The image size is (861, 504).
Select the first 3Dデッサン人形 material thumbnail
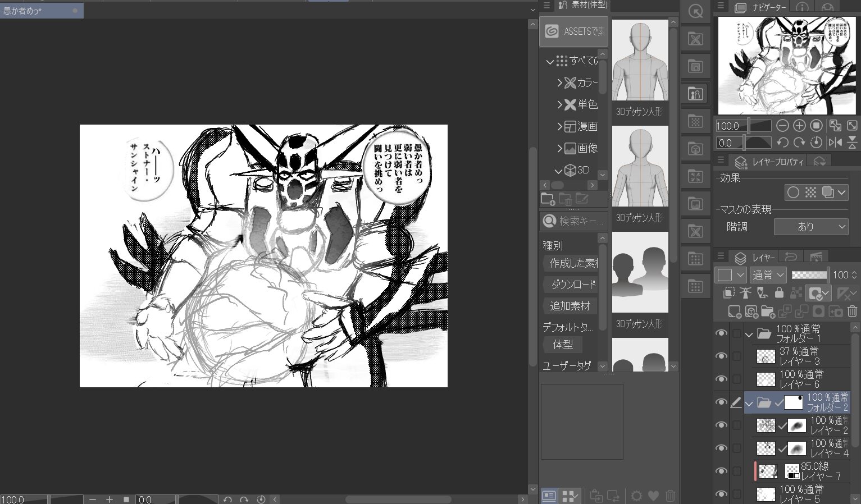(x=640, y=61)
